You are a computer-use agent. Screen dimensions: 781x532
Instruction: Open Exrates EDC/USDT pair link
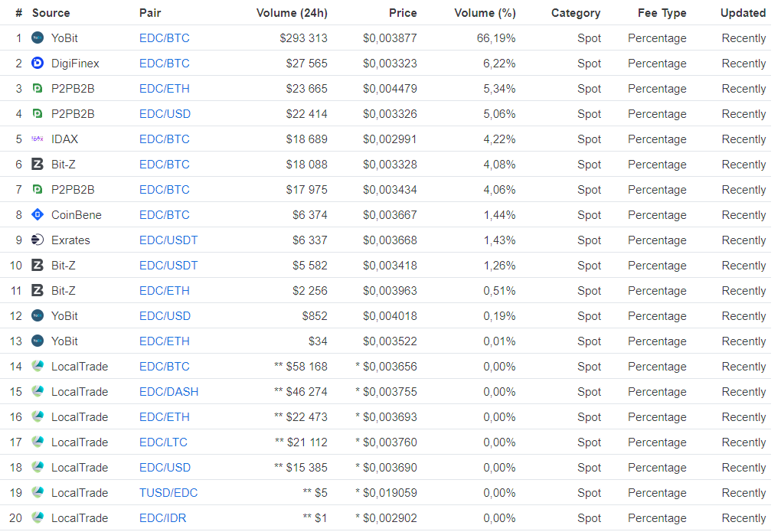pos(168,240)
